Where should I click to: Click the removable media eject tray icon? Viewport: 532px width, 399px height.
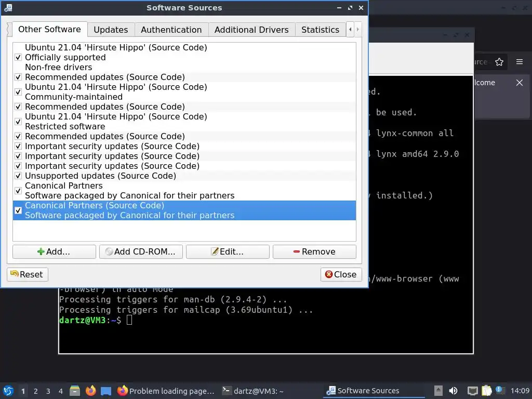(438, 391)
